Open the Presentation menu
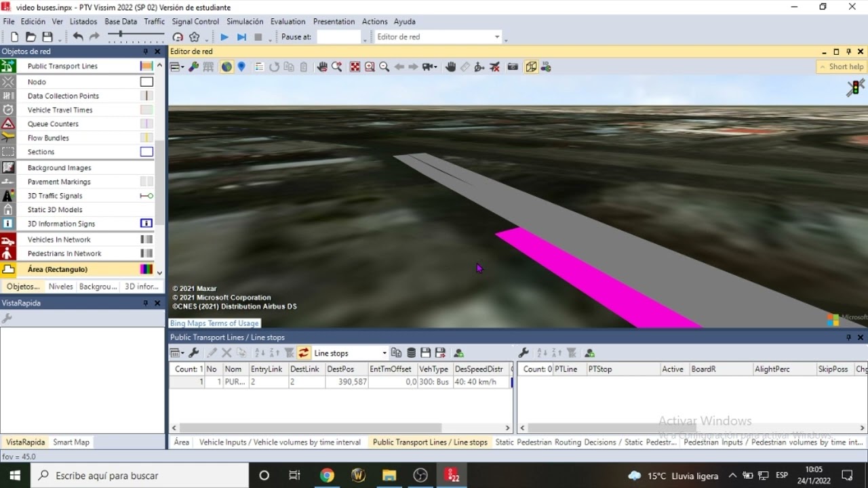 334,22
